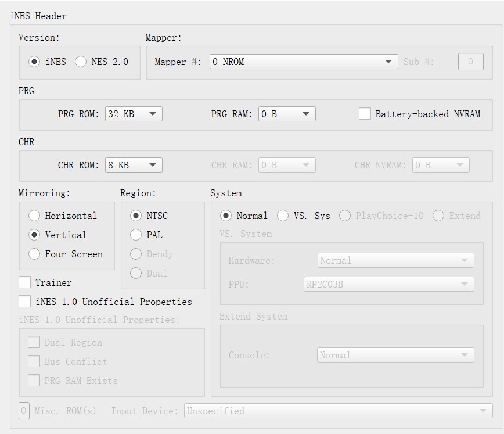
Task: Open the CHR NVRAM dropdown
Action: tap(441, 165)
